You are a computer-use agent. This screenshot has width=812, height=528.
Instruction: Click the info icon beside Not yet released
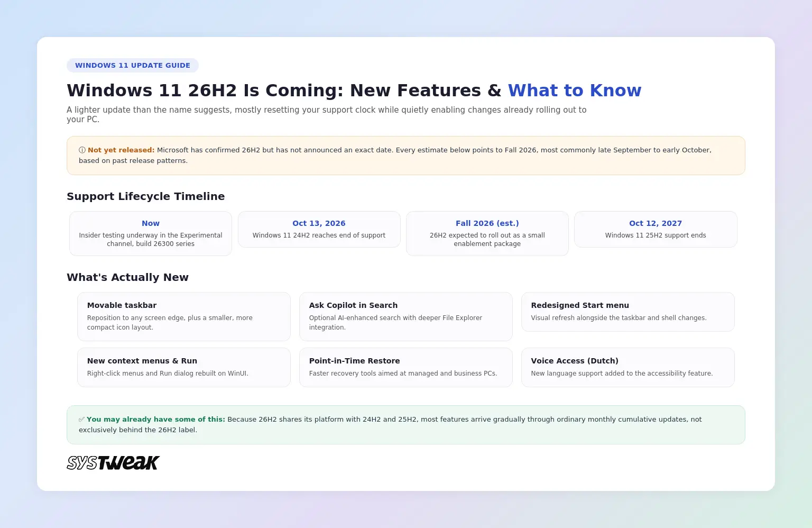pos(82,150)
